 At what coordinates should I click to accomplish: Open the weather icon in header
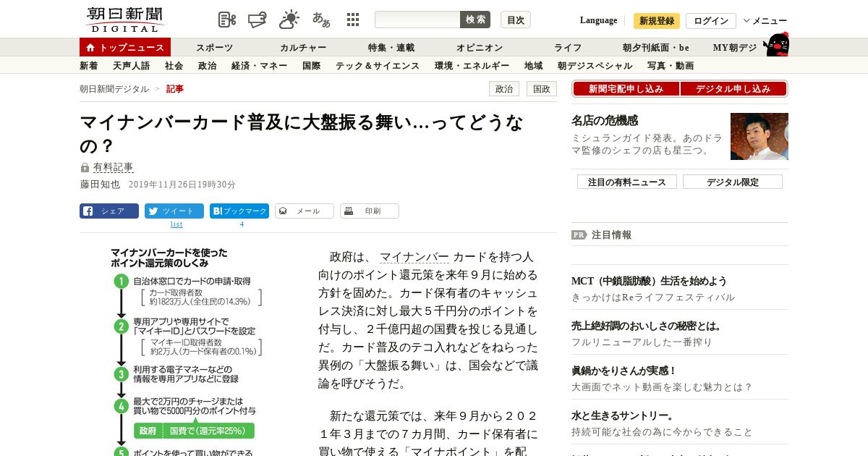(x=289, y=20)
